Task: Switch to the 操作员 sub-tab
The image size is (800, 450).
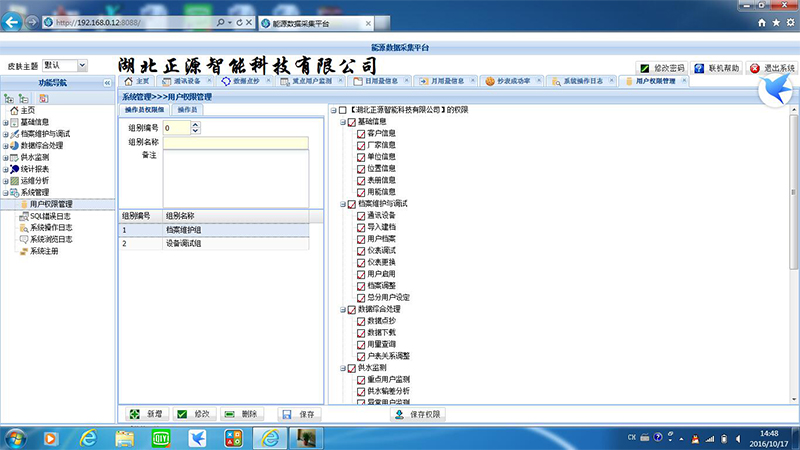Action: pyautogui.click(x=187, y=110)
